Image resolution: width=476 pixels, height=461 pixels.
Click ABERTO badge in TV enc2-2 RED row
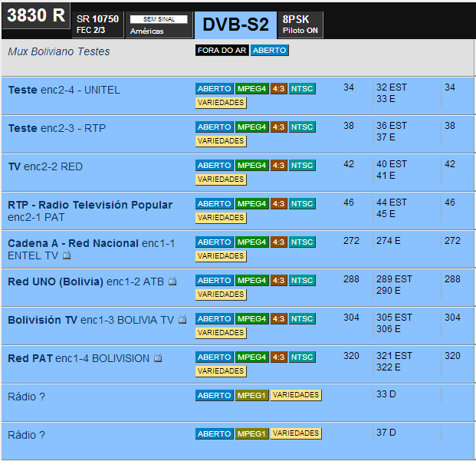215,165
